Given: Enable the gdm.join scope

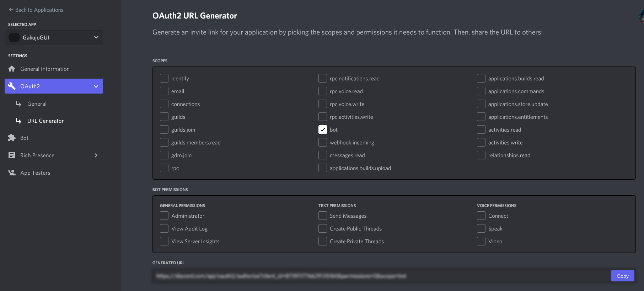Looking at the screenshot, I should click(x=164, y=155).
